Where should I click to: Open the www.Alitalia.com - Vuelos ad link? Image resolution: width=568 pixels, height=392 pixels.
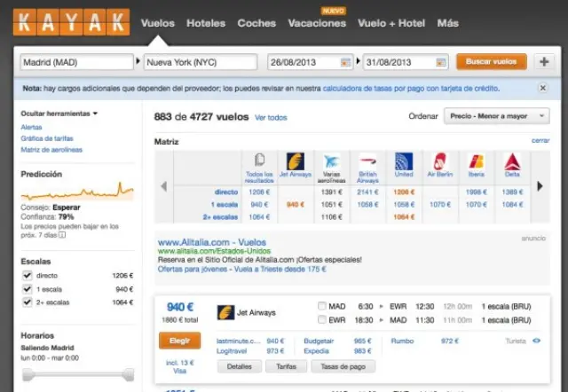coord(212,242)
